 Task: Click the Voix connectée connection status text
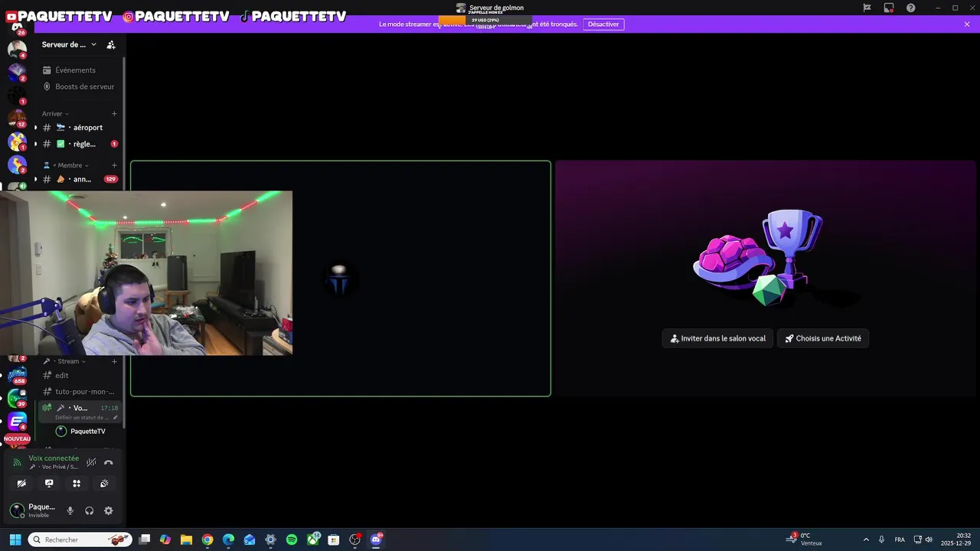tap(54, 458)
